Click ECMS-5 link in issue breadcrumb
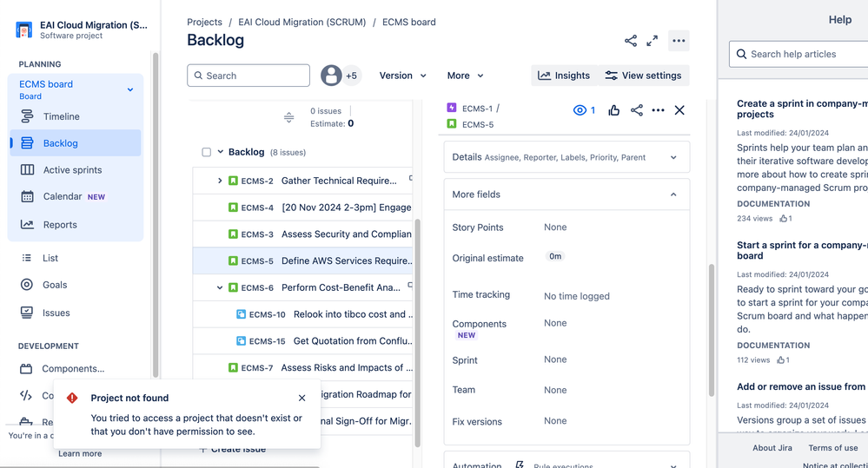This screenshot has width=868, height=468. [478, 124]
